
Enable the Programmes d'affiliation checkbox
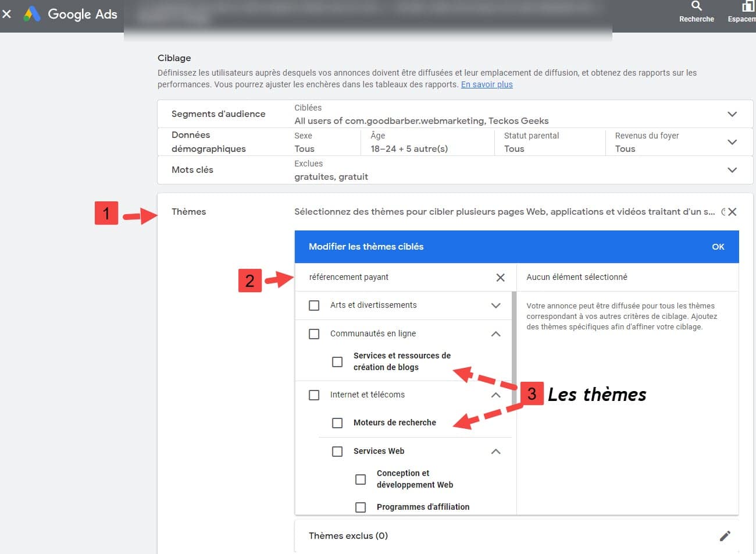[361, 507]
